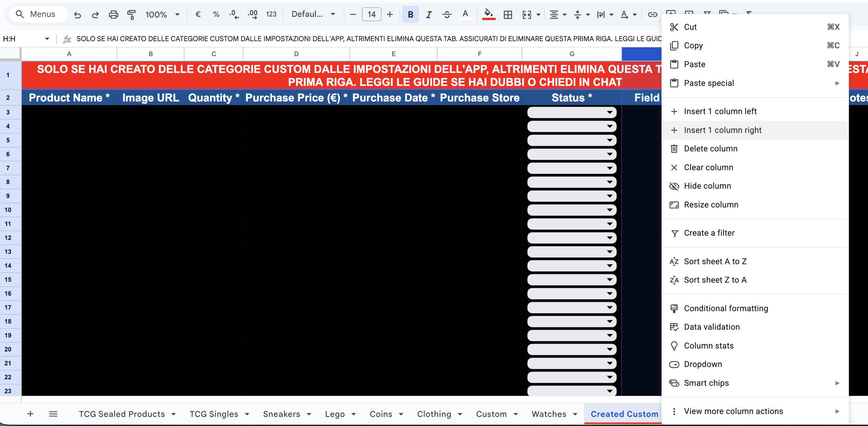
Task: Expand the Sneakers tab arrow menu
Action: (309, 414)
